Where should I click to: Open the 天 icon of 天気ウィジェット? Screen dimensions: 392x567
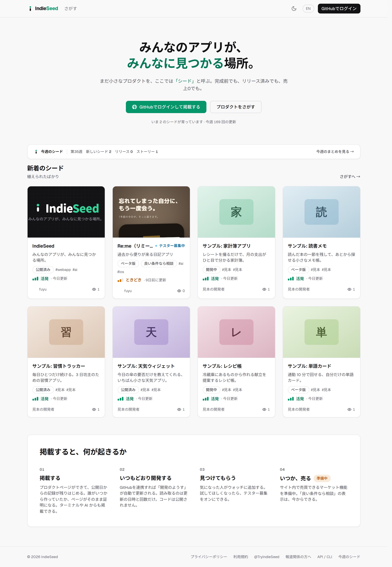click(151, 332)
